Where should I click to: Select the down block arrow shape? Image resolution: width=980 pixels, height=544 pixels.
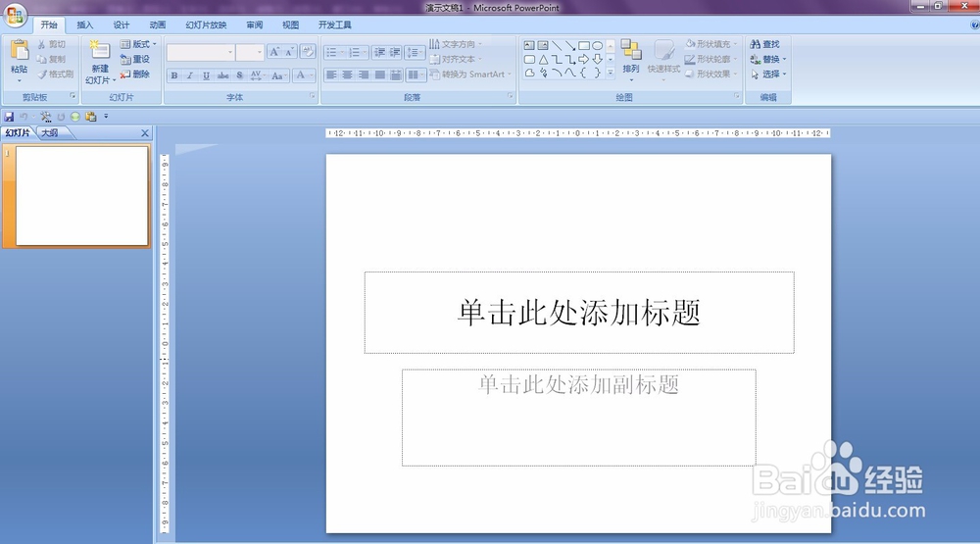598,60
